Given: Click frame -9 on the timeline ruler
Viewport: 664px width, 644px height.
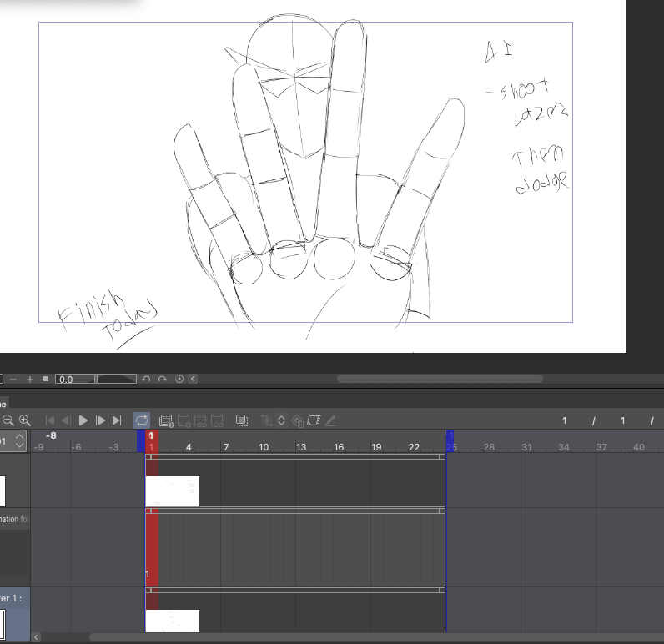Looking at the screenshot, I should tap(38, 447).
